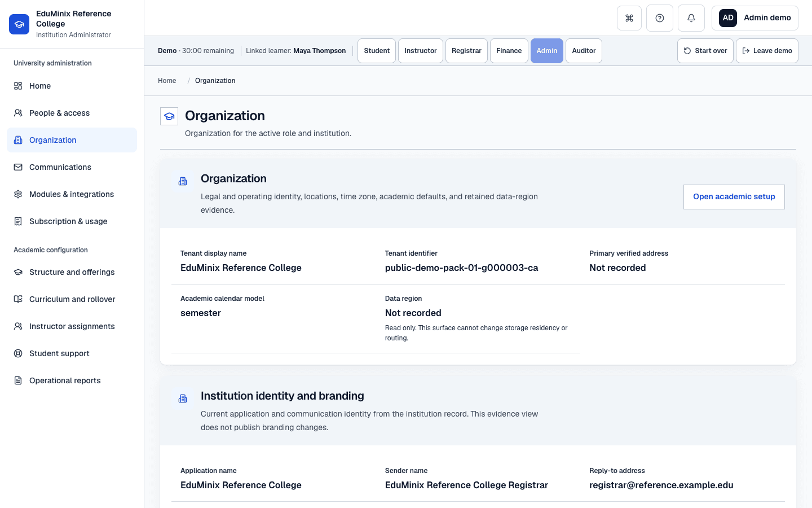
Task: Switch to the Instructor role tab
Action: pos(421,51)
